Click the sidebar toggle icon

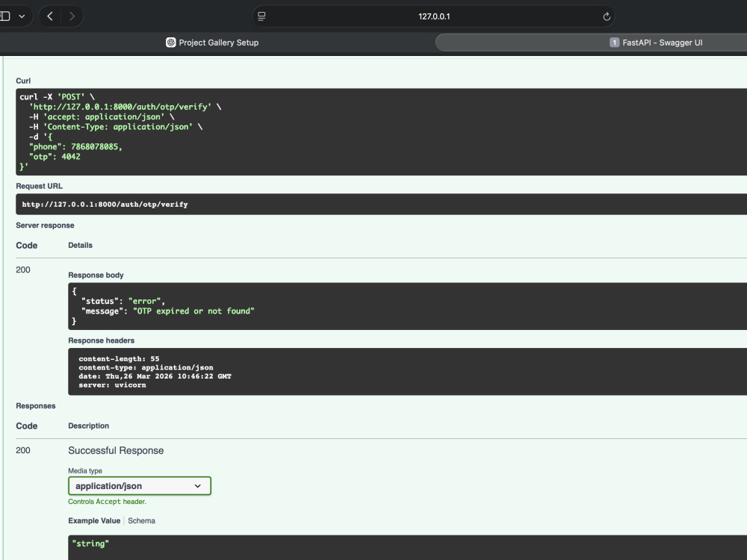(x=4, y=16)
